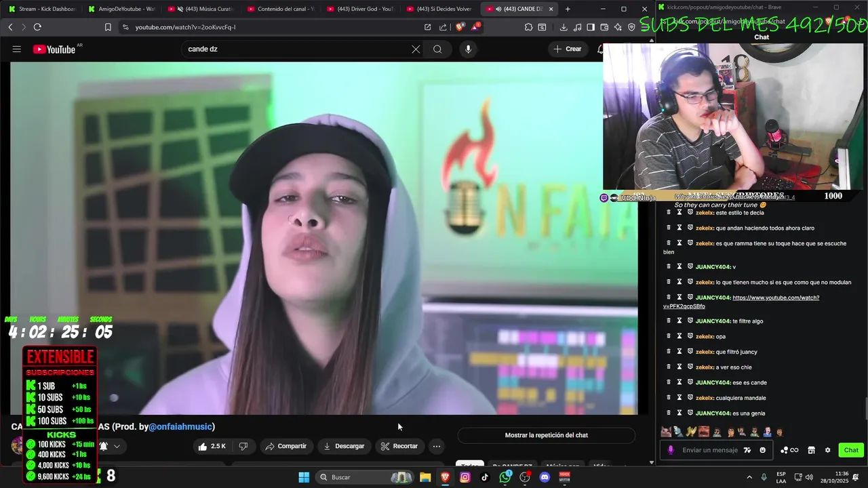Open Leo AI sparkle icon
Viewport: 868px width, 488px height.
click(x=618, y=27)
